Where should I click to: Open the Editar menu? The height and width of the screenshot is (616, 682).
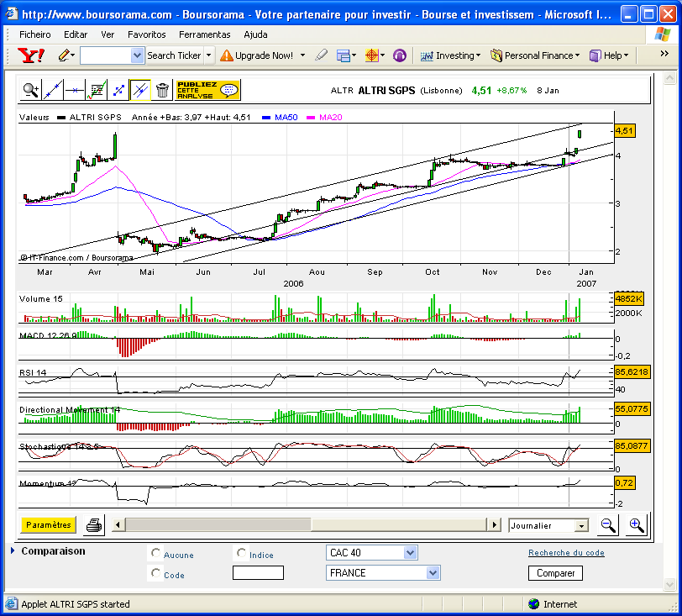(x=76, y=34)
